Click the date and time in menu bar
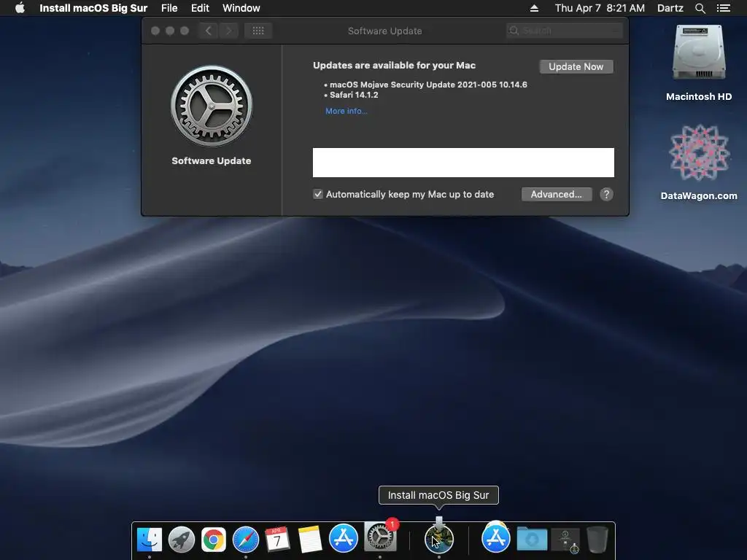Screen dimensions: 747x560 point(600,8)
